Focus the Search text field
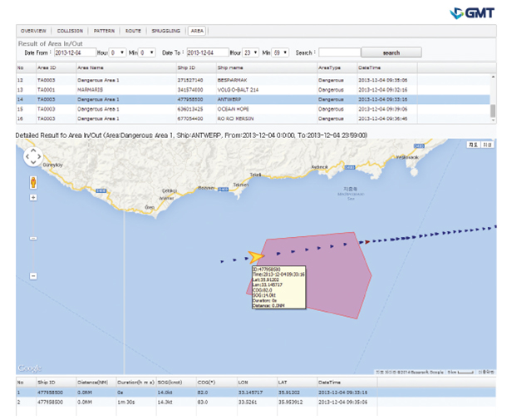 click(338, 52)
